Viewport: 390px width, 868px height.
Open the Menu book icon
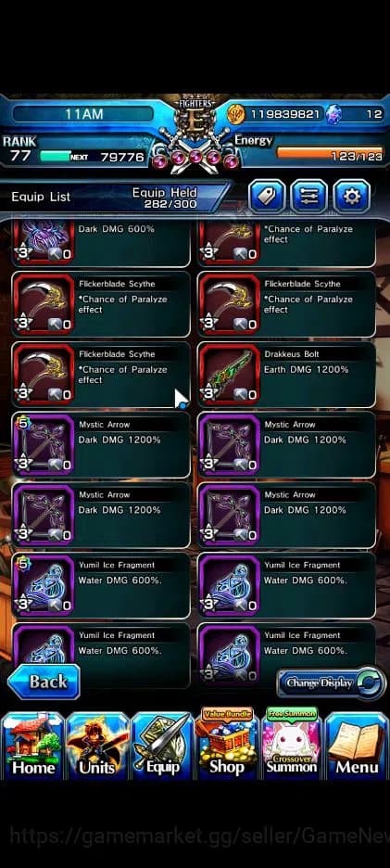(357, 745)
